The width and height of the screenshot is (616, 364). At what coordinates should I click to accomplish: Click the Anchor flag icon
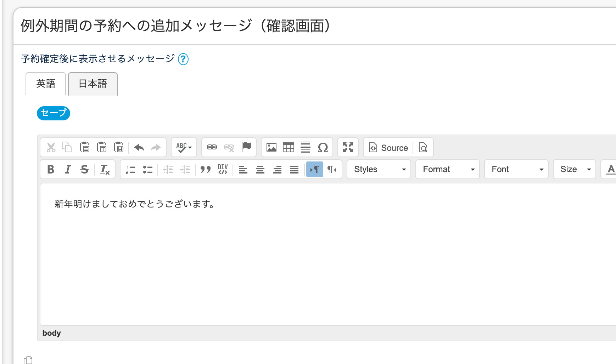(246, 148)
